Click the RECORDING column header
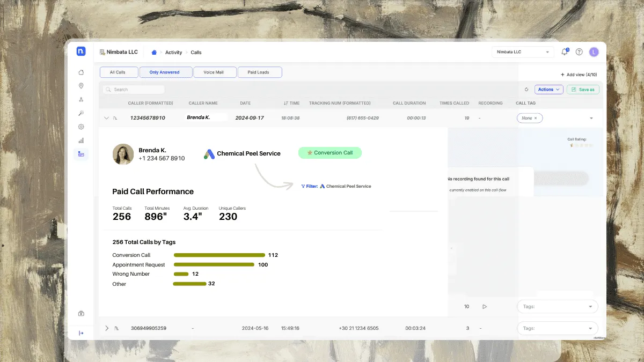Viewport: 644px width, 362px height. click(491, 103)
